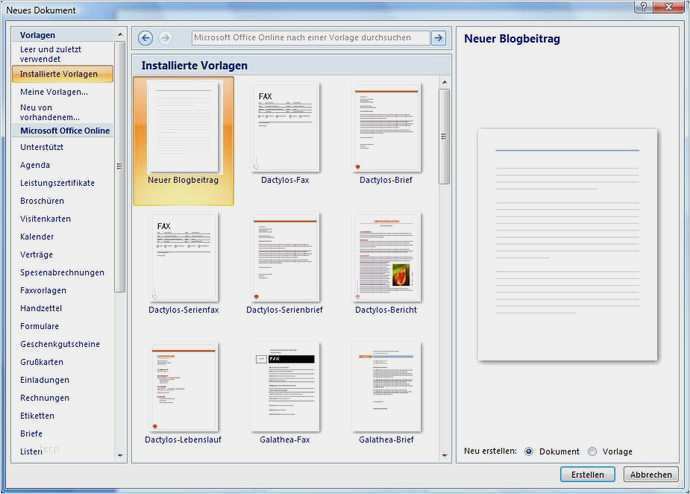
Task: Go back with the left arrow icon
Action: coord(146,38)
